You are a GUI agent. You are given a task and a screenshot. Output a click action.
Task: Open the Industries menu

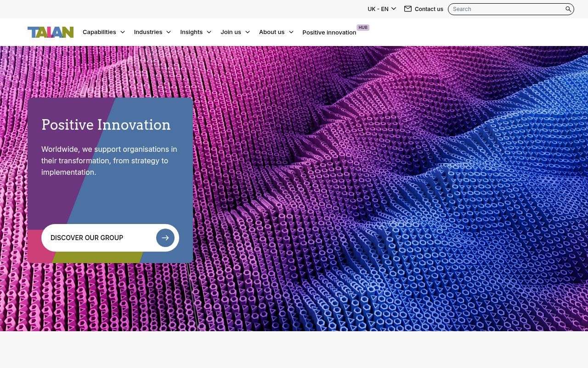pyautogui.click(x=148, y=32)
